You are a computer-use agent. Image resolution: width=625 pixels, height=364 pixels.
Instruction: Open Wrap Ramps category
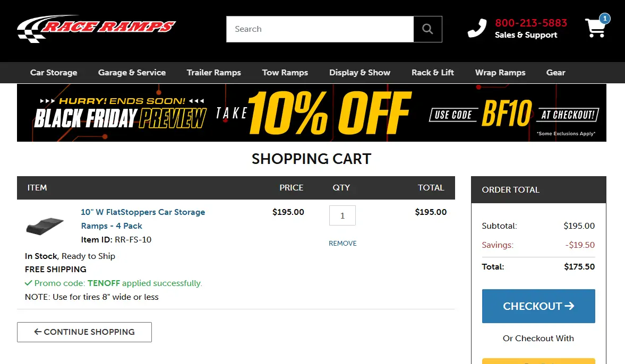pos(500,73)
